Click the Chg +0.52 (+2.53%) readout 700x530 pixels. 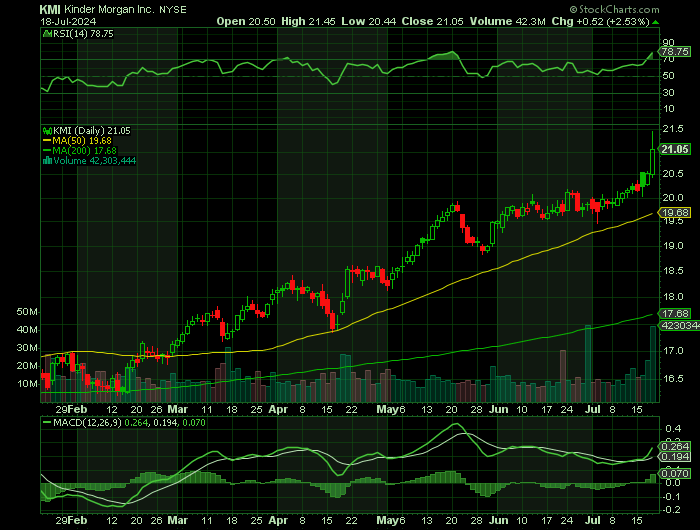(600, 21)
